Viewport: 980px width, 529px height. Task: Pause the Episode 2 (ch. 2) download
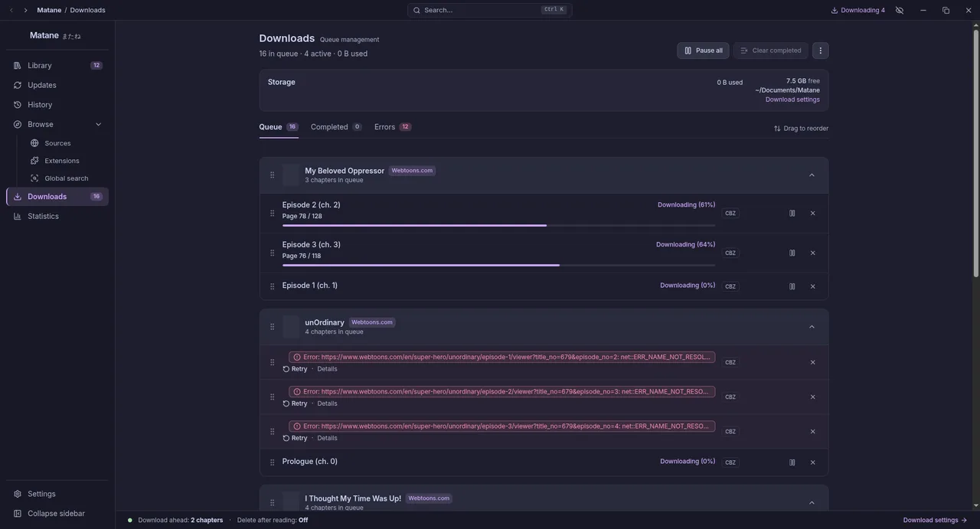(792, 213)
